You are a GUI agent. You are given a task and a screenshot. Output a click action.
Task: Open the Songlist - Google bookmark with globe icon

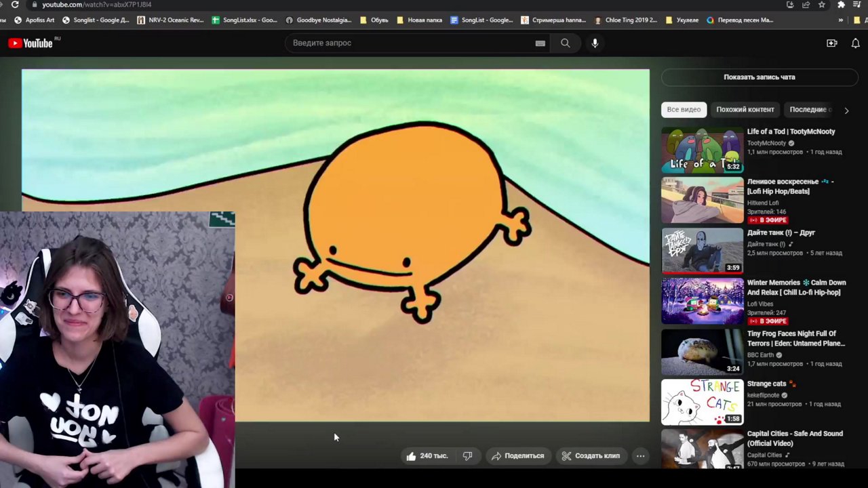click(96, 20)
